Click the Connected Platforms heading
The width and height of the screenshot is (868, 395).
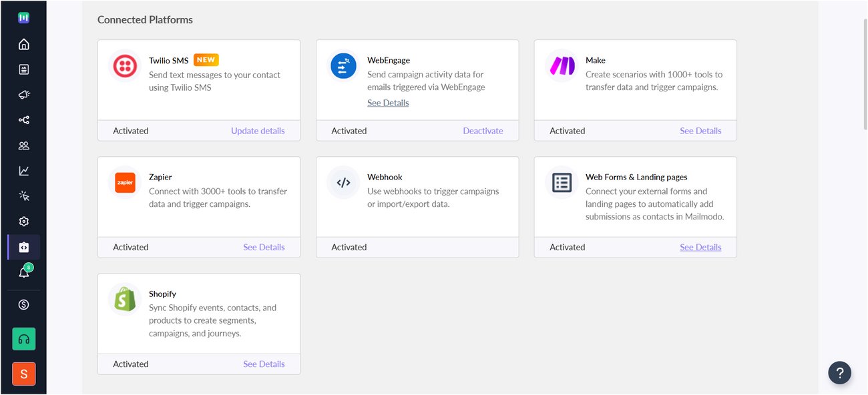click(x=145, y=19)
